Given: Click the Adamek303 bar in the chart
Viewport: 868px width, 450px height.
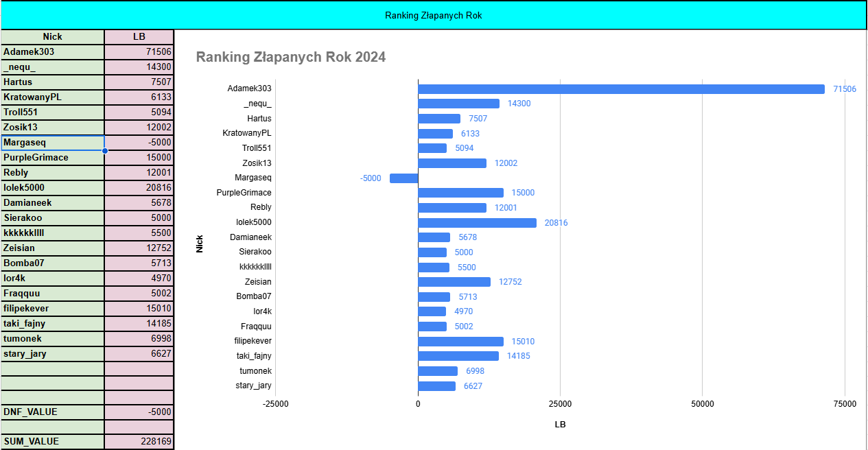Looking at the screenshot, I should coord(620,89).
